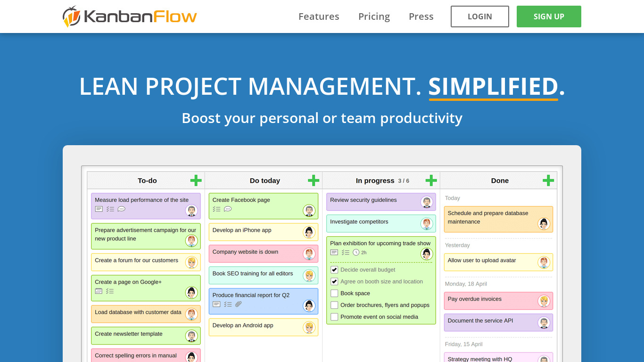This screenshot has width=644, height=362.
Task: Click the To-do column header
Action: tap(147, 181)
